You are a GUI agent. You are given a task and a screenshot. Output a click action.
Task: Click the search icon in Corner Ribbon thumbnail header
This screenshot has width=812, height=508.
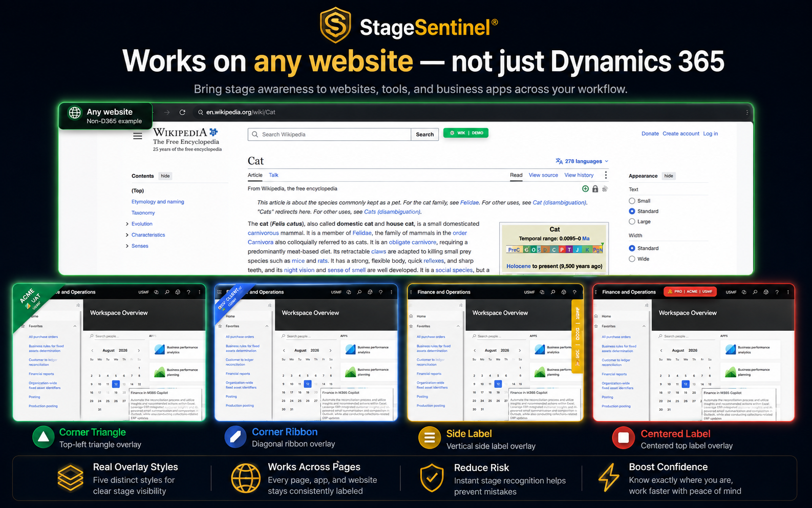click(x=359, y=292)
